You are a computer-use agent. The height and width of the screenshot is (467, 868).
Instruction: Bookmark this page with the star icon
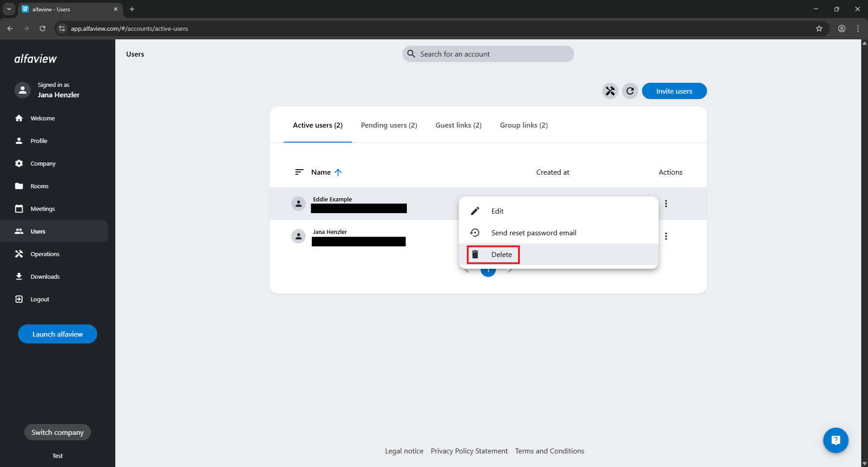[819, 29]
